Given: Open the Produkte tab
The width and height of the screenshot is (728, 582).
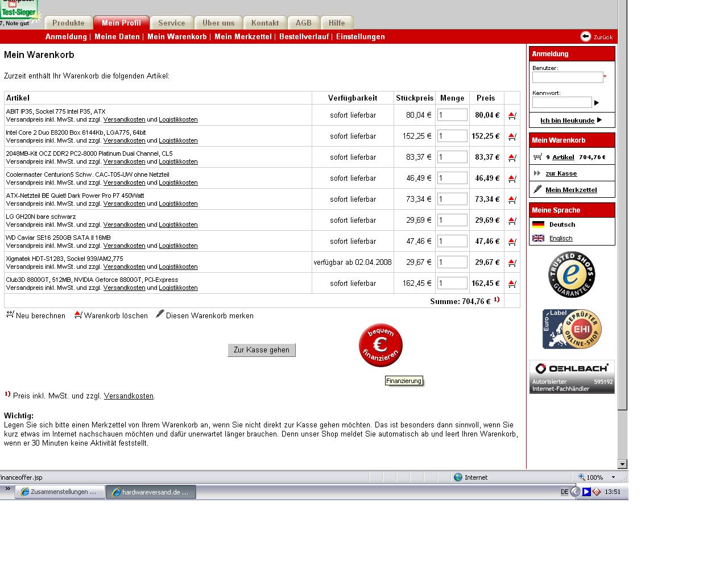Looking at the screenshot, I should coord(68,23).
